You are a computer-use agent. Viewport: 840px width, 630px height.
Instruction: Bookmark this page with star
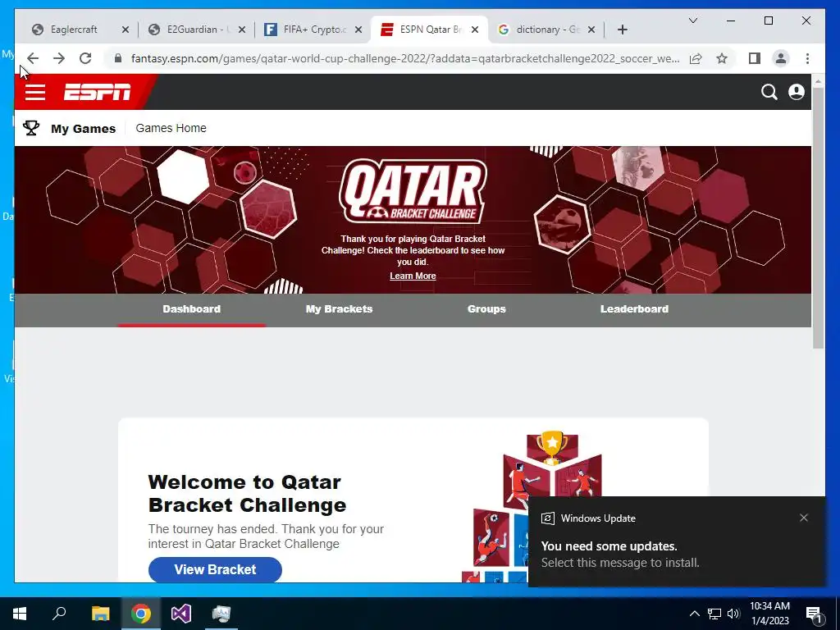(722, 58)
